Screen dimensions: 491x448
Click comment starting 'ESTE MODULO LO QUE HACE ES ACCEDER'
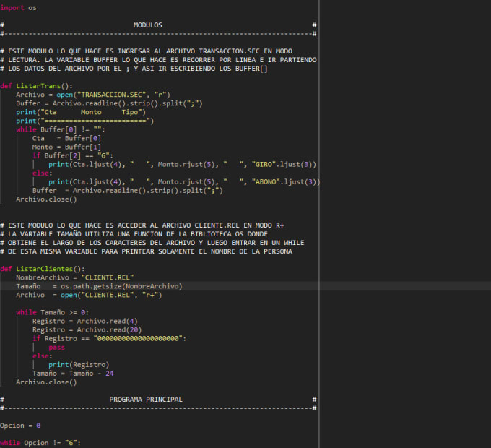click(x=142, y=225)
